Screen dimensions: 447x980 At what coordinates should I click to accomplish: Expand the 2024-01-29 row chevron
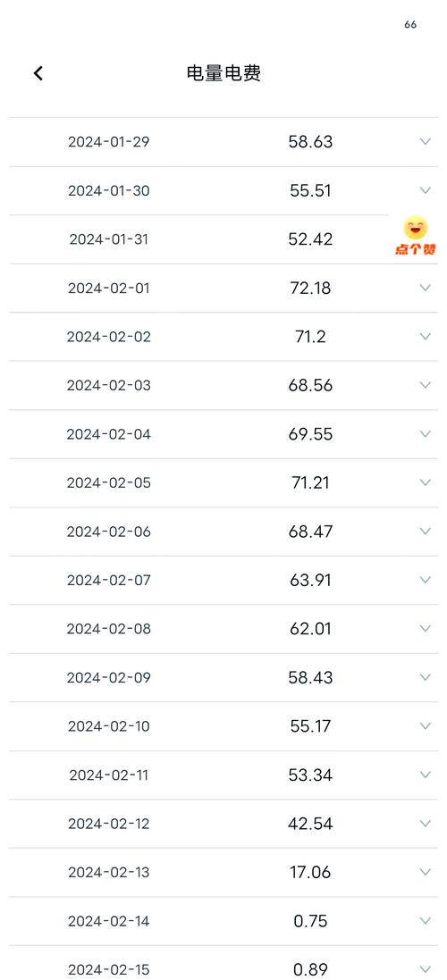tap(426, 141)
